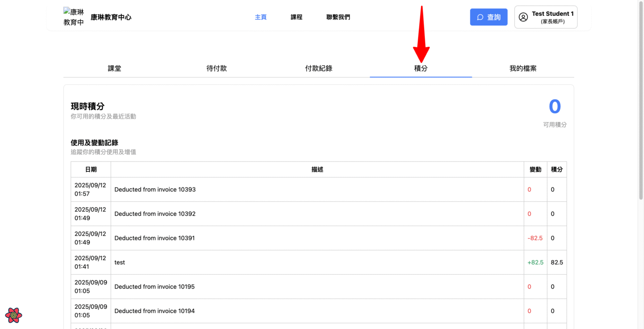This screenshot has width=644, height=329.
Task: Go to the 主頁 navigation link
Action: [x=261, y=17]
